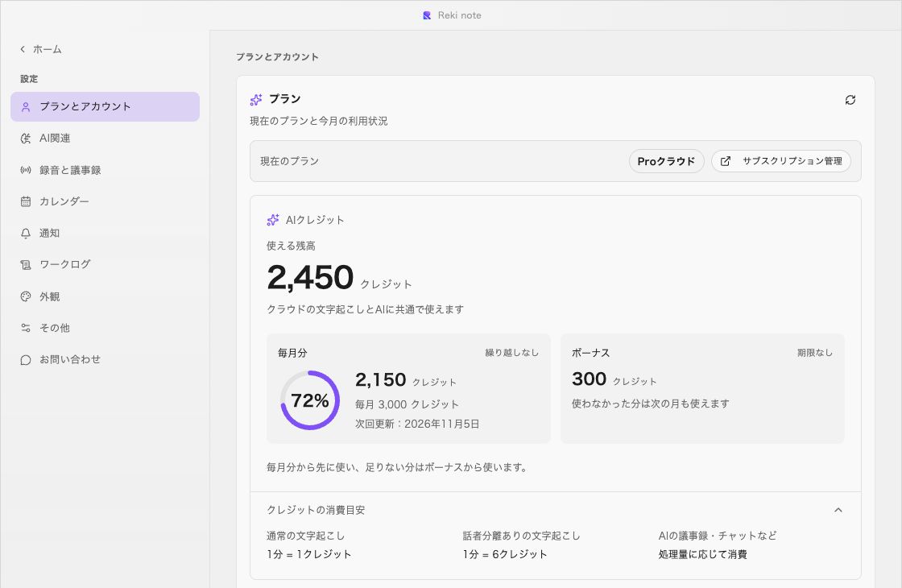Viewport: 902px width, 588px height.
Task: Click the broadcast icon for 録音と議事録
Action: click(x=25, y=170)
